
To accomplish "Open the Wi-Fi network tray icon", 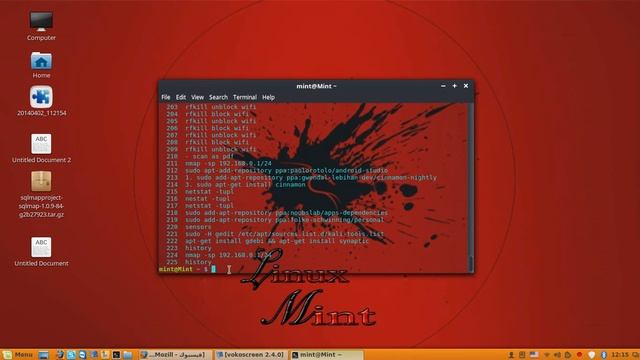I will (547, 355).
